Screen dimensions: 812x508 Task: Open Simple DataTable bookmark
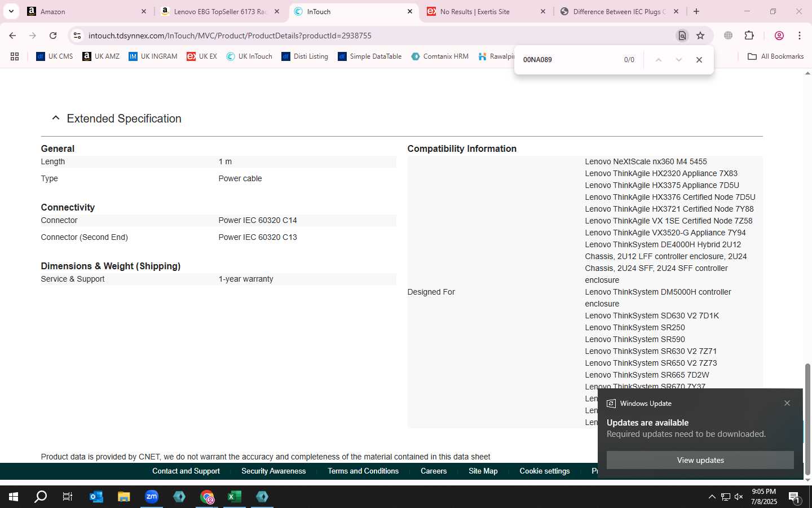(x=370, y=56)
